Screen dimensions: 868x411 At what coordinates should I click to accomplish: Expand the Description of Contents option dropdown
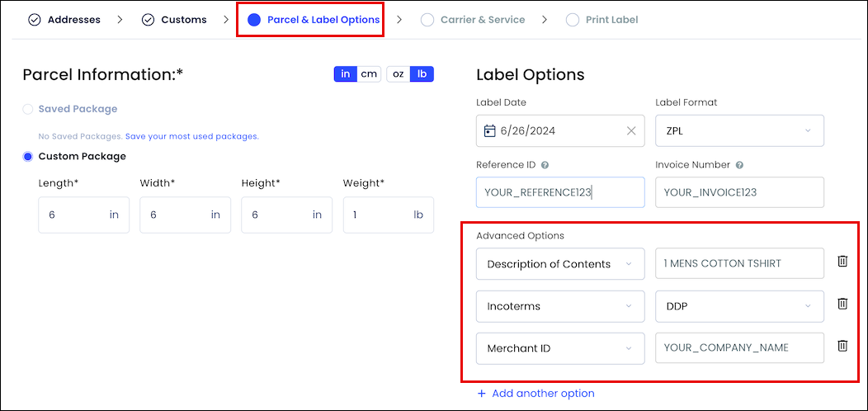[560, 263]
